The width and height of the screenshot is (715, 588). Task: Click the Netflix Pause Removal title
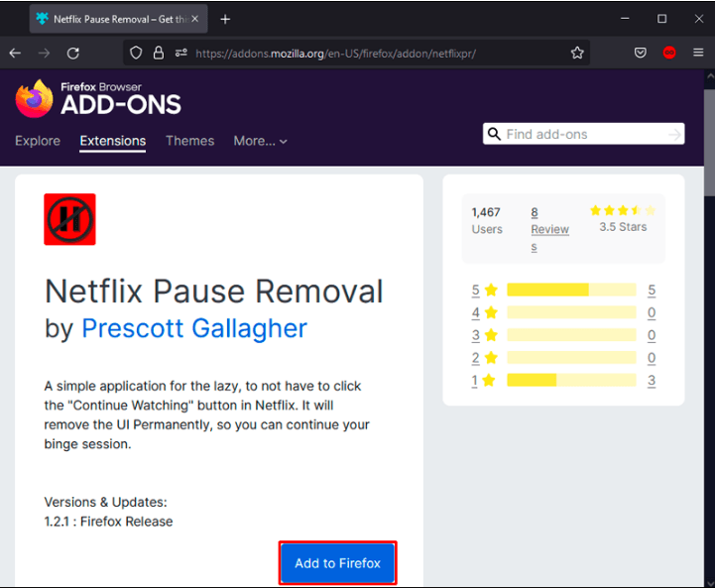pos(214,292)
